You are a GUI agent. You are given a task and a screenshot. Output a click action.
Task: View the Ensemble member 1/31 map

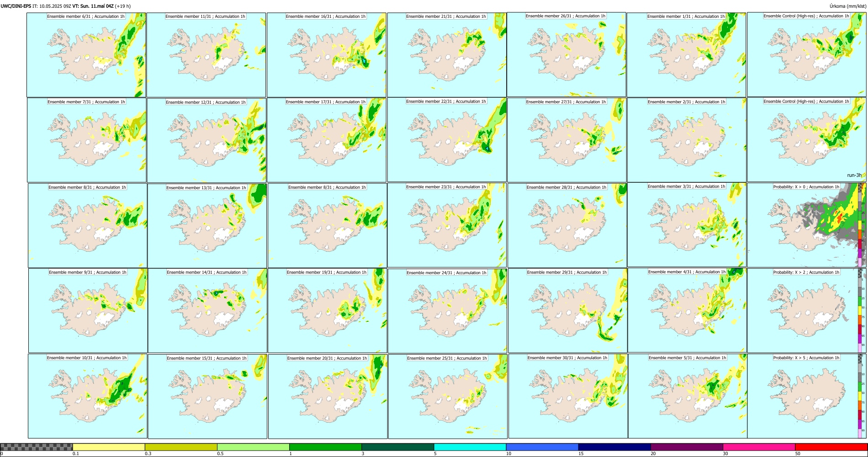687,55
